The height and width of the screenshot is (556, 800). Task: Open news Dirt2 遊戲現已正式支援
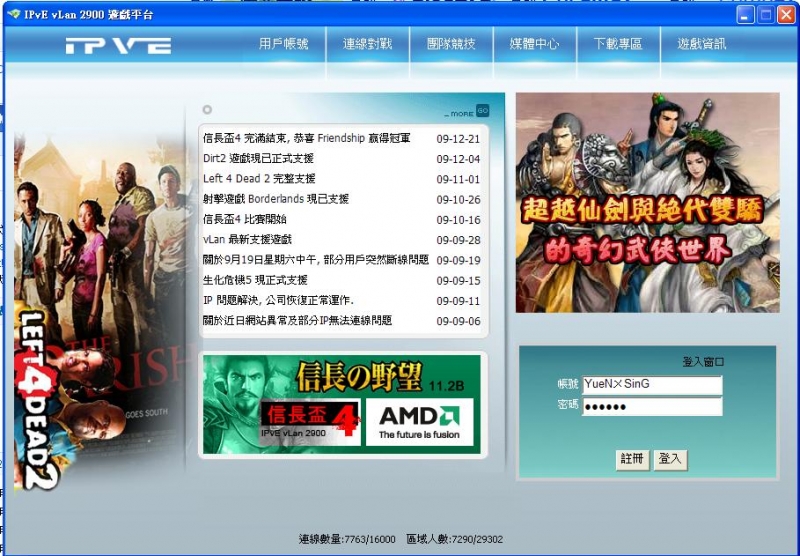pos(258,159)
